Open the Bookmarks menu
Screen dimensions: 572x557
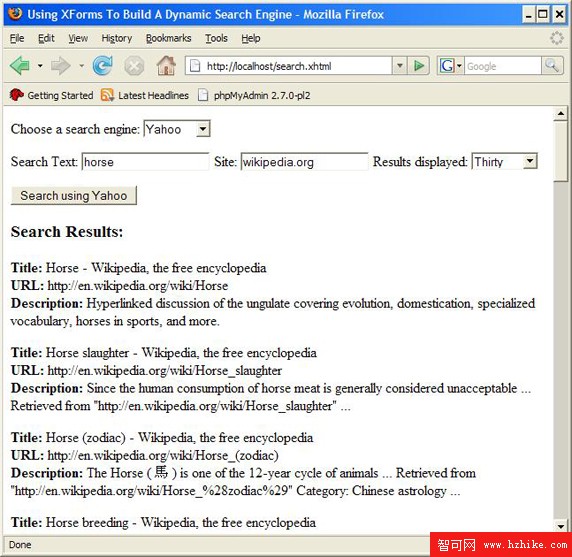[169, 38]
